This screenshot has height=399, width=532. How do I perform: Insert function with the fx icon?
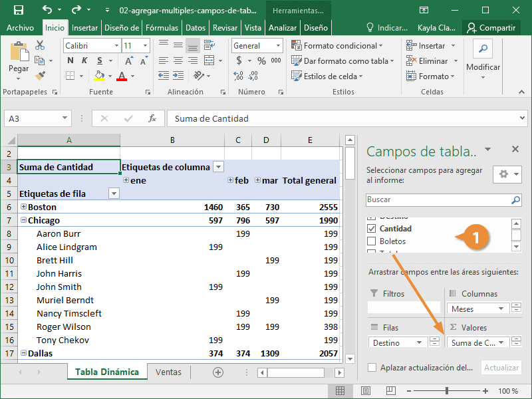point(152,118)
